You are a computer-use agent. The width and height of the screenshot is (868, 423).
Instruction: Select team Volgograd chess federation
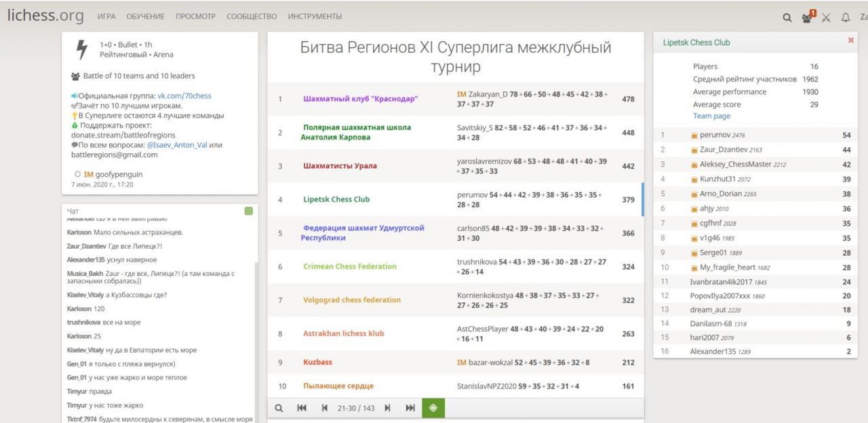click(352, 300)
